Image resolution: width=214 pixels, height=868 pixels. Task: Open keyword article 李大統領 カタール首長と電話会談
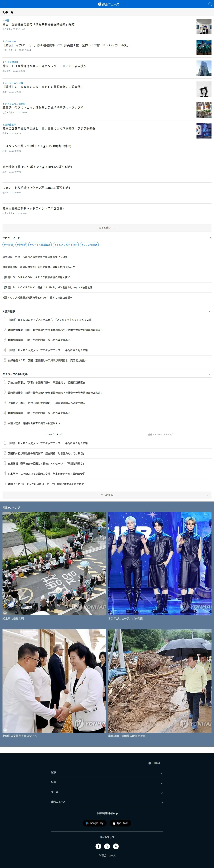[x=35, y=257]
